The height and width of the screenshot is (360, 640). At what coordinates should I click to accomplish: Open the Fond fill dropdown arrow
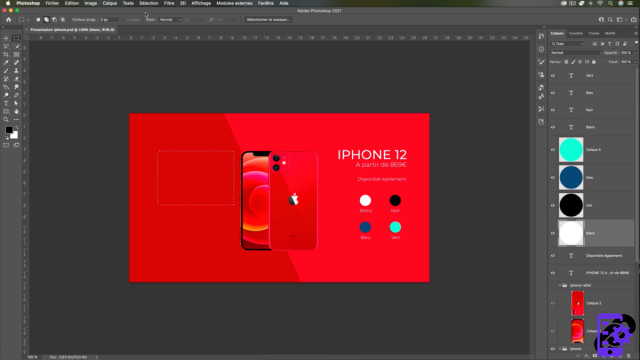(x=635, y=62)
